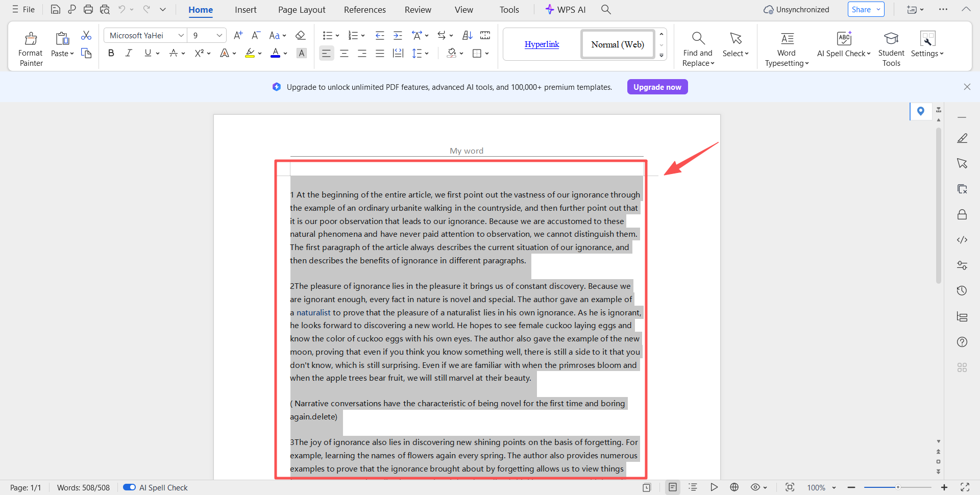Click the Print icon in quick access bar
980x495 pixels.
click(x=88, y=9)
